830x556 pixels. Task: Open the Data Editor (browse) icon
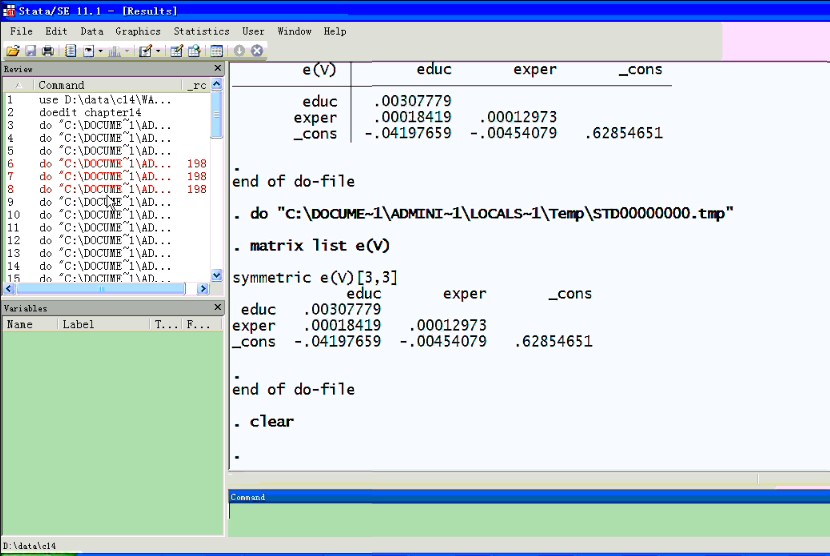coord(194,51)
